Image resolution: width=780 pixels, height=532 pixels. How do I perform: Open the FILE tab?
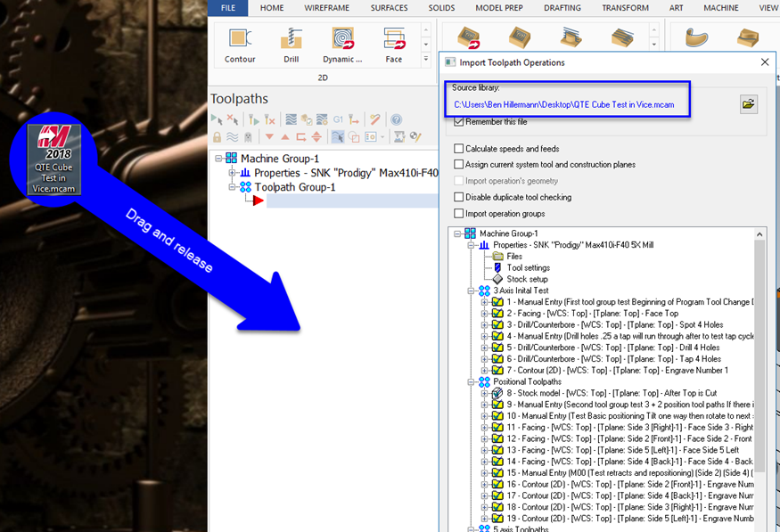click(x=228, y=8)
